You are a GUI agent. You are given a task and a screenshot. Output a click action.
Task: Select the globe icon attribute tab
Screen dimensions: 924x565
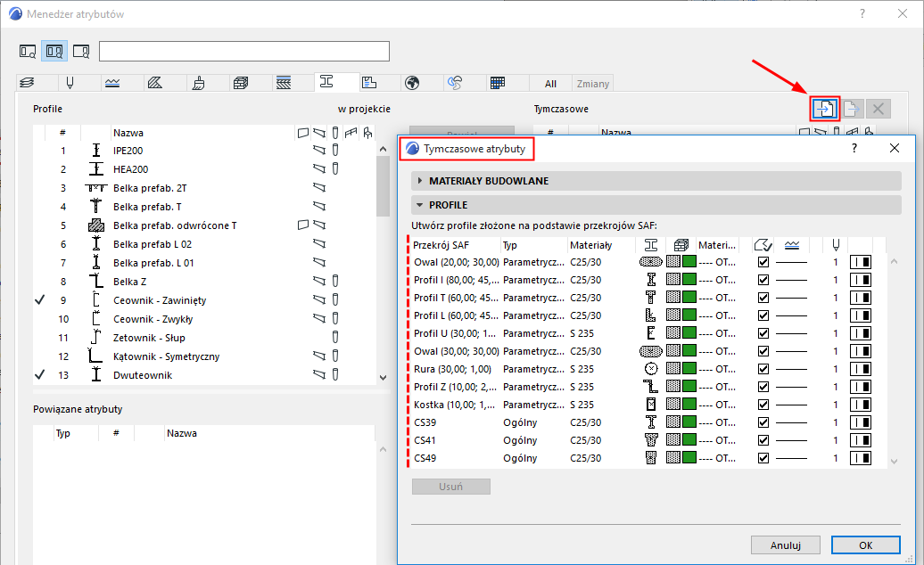click(411, 84)
